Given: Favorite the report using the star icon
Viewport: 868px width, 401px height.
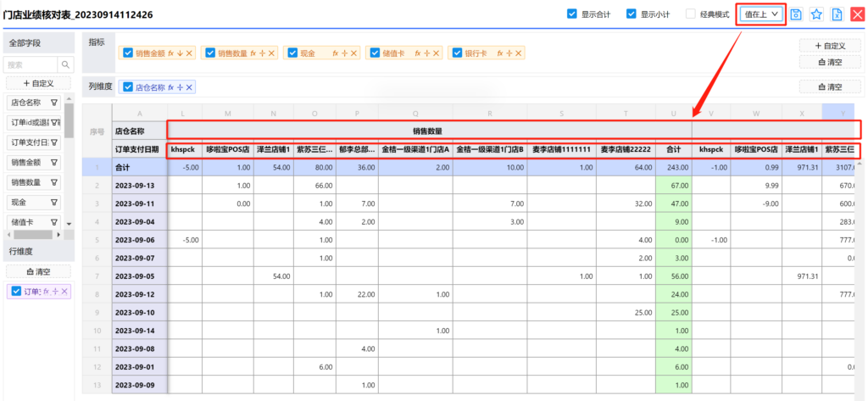Looking at the screenshot, I should click(x=816, y=15).
